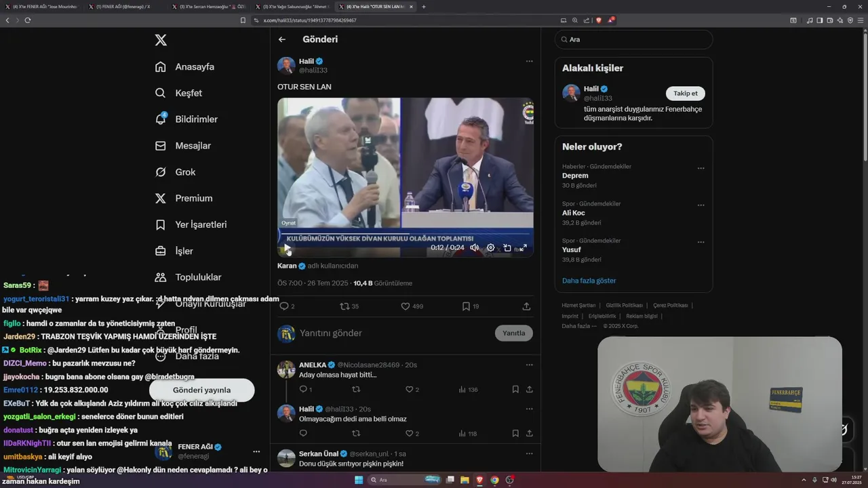Open Brave wallet icon
This screenshot has height=488, width=868.
[x=830, y=20]
